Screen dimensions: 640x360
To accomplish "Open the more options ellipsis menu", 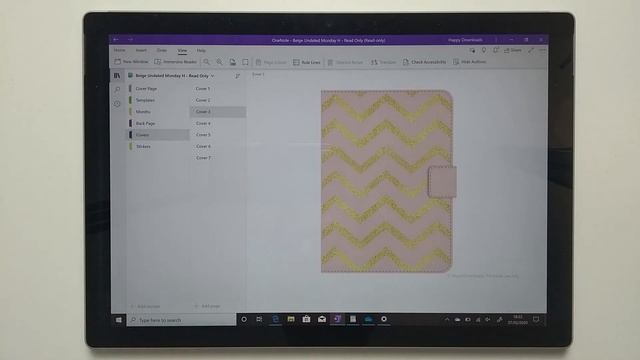I will tap(542, 50).
